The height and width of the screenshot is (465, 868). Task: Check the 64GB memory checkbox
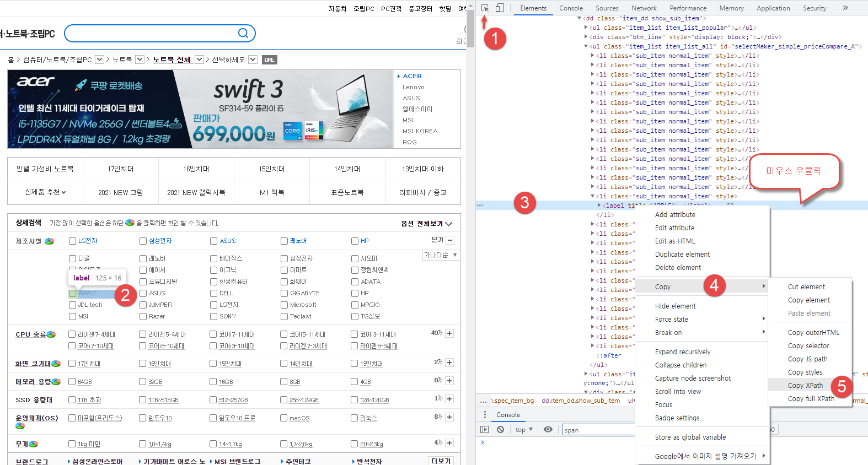tap(72, 382)
